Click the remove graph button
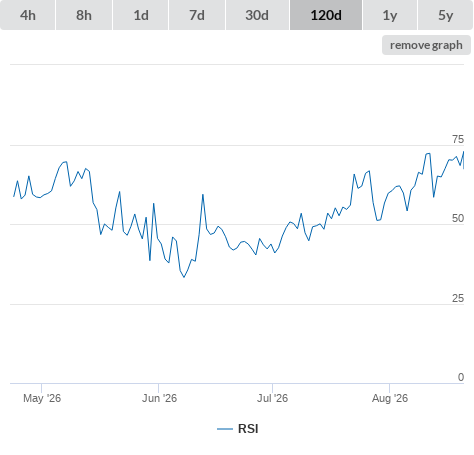474x455 pixels. click(x=426, y=45)
